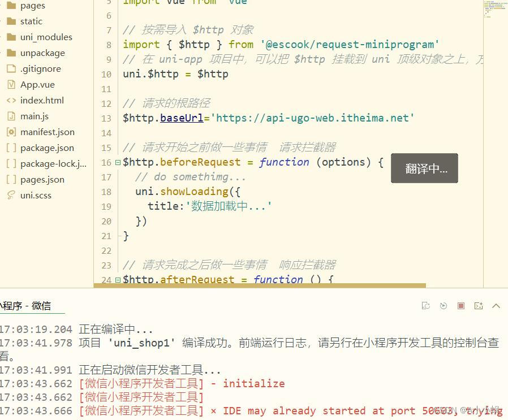The width and height of the screenshot is (508, 420).
Task: Click the HTML icon beside index.html
Action: click(12, 100)
